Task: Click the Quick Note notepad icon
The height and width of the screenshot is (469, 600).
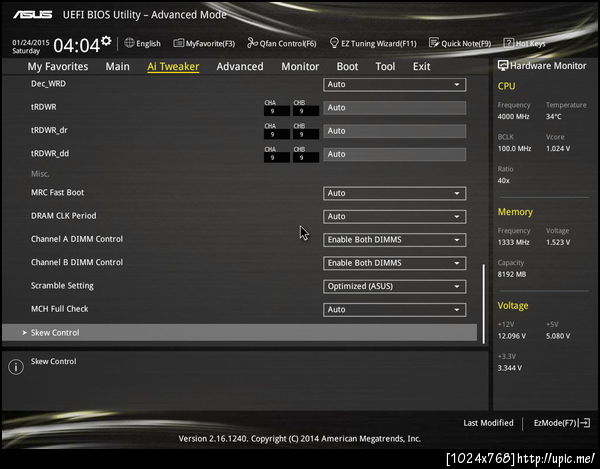Action: [434, 43]
